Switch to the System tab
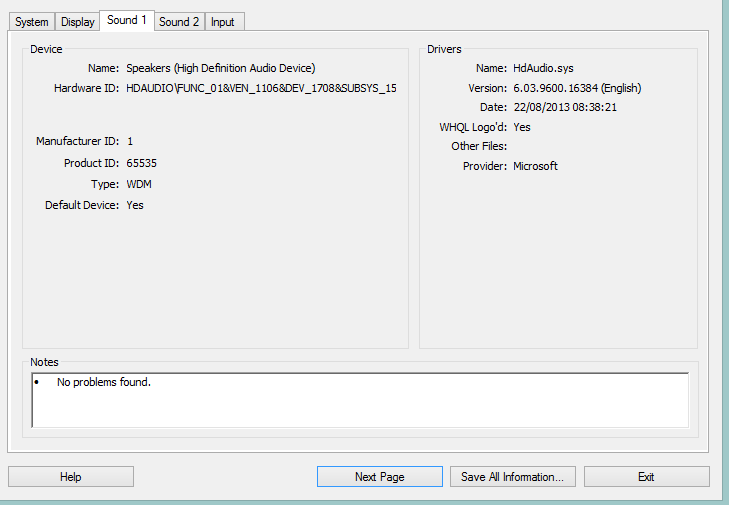 click(x=32, y=22)
